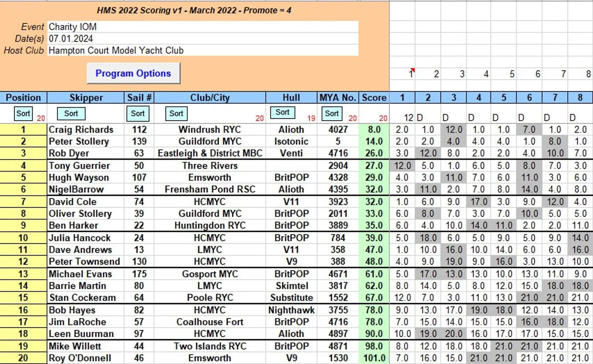Screen dimensions: 593x364
Task: Click position 10 yellow cell
Action: click(x=23, y=238)
